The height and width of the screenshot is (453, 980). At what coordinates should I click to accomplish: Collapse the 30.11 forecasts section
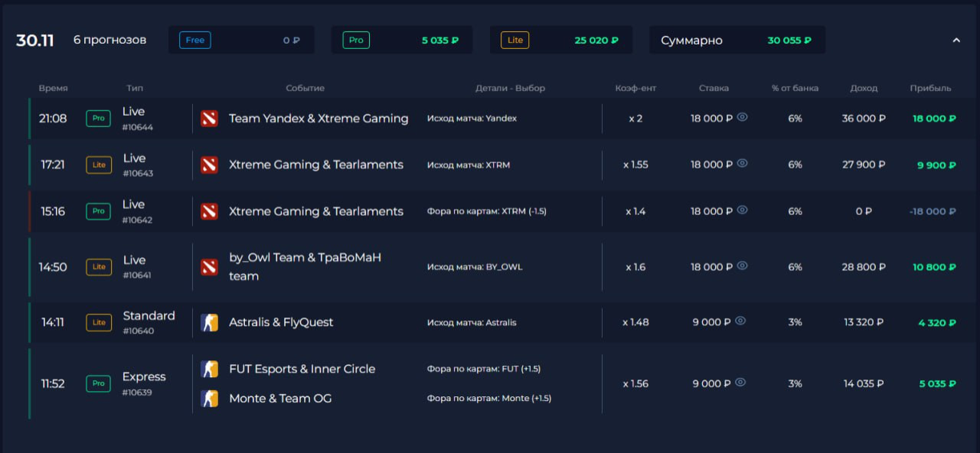click(x=955, y=41)
